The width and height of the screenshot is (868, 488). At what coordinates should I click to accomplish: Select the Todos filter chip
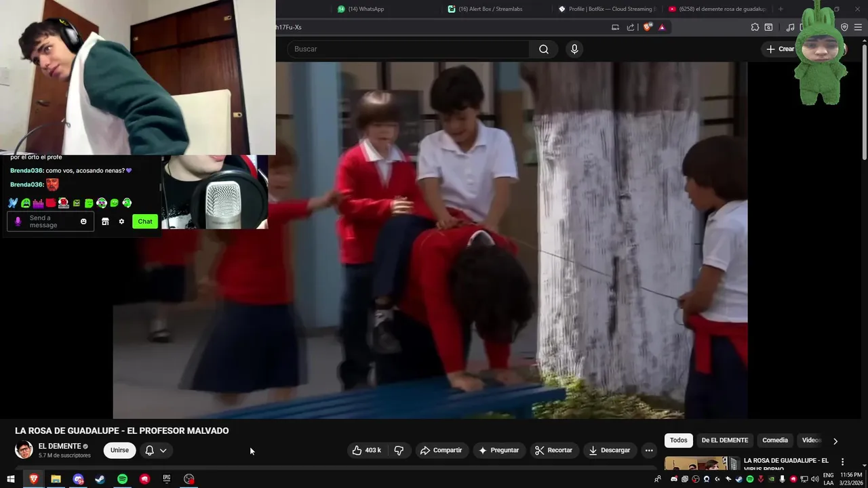679,441
